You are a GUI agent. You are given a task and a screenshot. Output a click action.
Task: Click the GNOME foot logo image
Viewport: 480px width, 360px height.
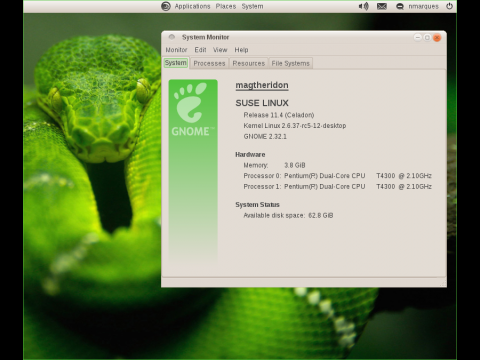point(193,109)
